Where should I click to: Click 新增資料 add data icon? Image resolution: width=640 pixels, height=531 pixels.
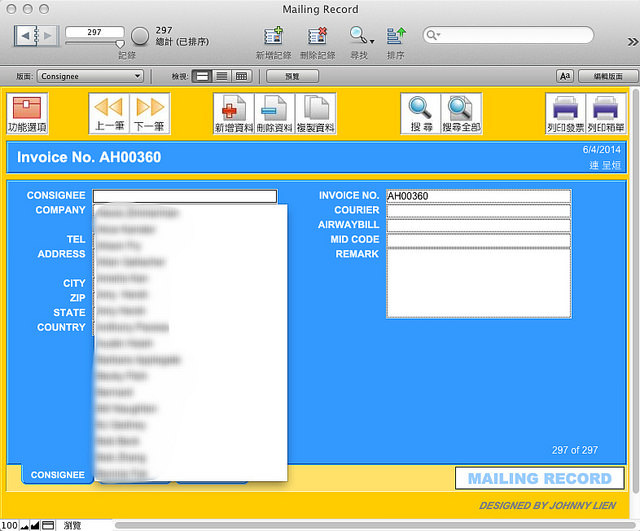pos(234,113)
